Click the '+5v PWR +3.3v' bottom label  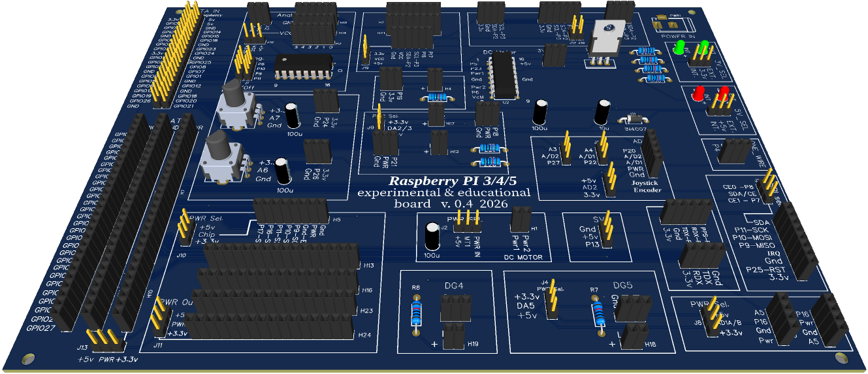[x=108, y=360]
